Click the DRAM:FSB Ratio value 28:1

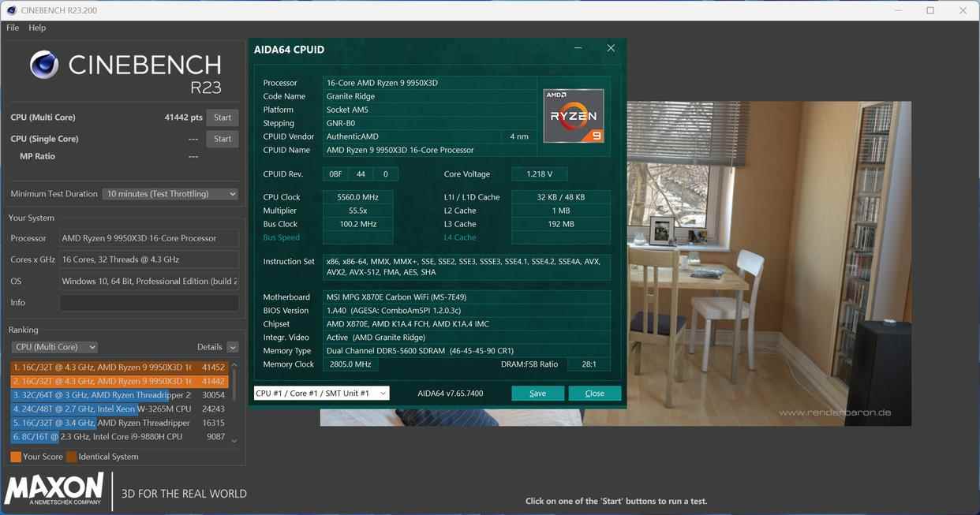pos(589,364)
